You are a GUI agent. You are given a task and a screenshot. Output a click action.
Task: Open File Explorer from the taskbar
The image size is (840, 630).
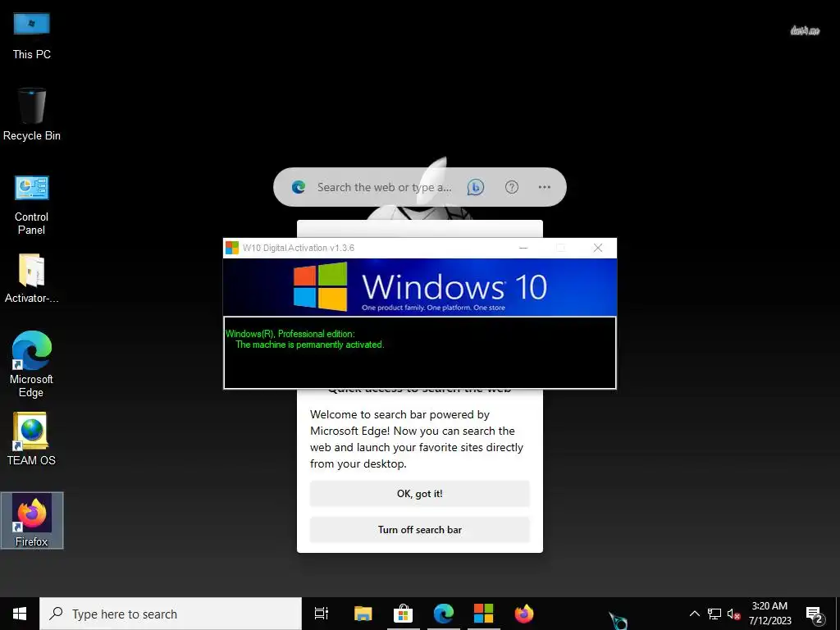(x=363, y=614)
